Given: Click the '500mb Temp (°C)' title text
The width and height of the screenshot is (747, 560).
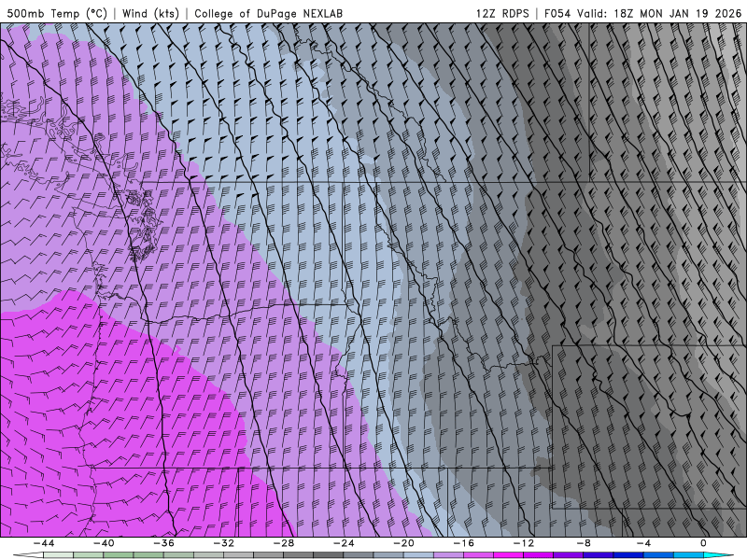Looking at the screenshot, I should click(57, 13).
